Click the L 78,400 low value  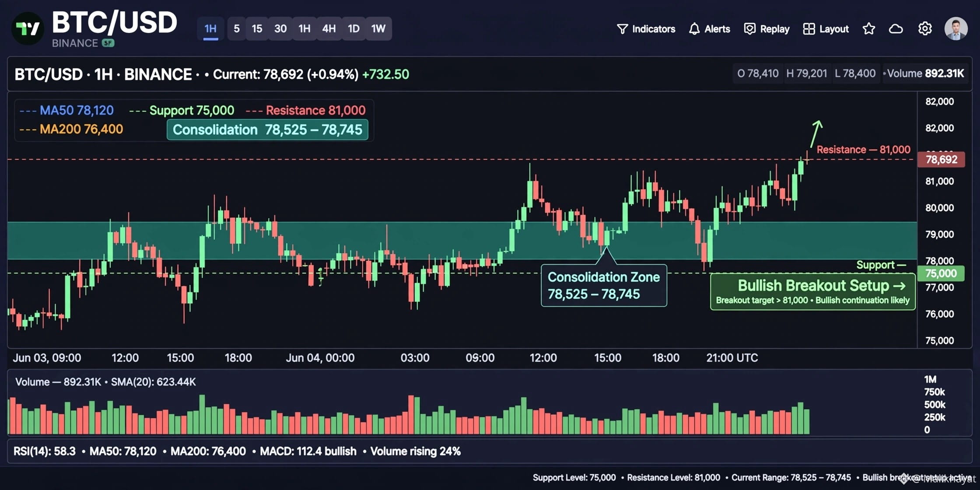coord(855,73)
